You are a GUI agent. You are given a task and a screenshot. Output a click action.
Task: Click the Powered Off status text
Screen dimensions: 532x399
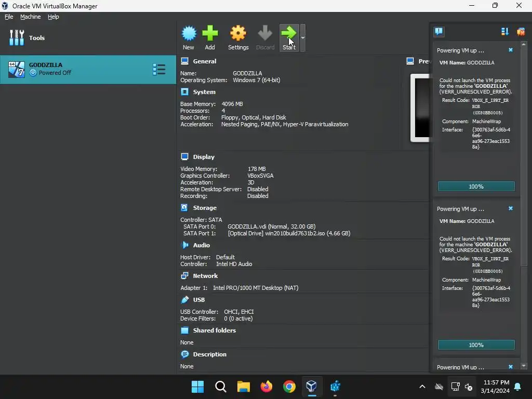pyautogui.click(x=55, y=73)
